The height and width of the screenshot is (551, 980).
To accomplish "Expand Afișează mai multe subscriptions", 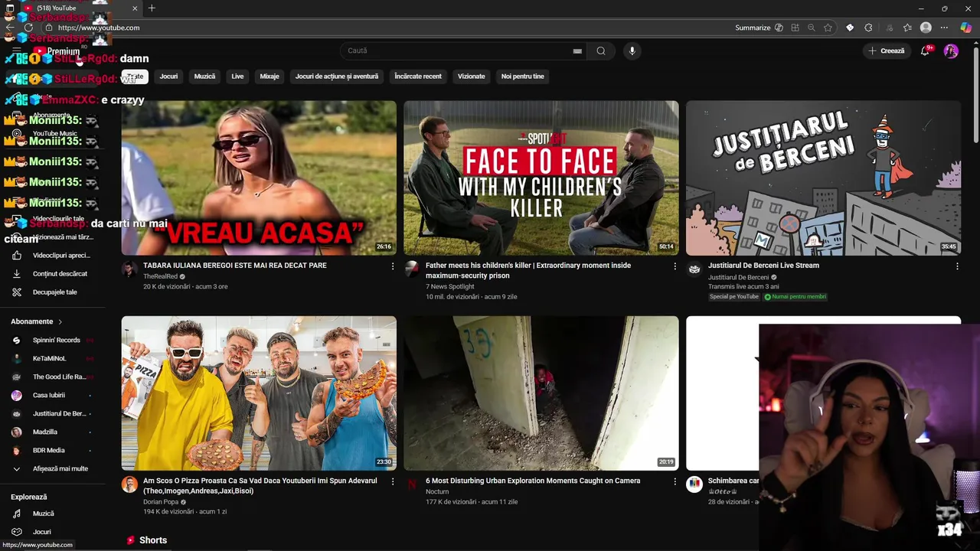I will [53, 469].
